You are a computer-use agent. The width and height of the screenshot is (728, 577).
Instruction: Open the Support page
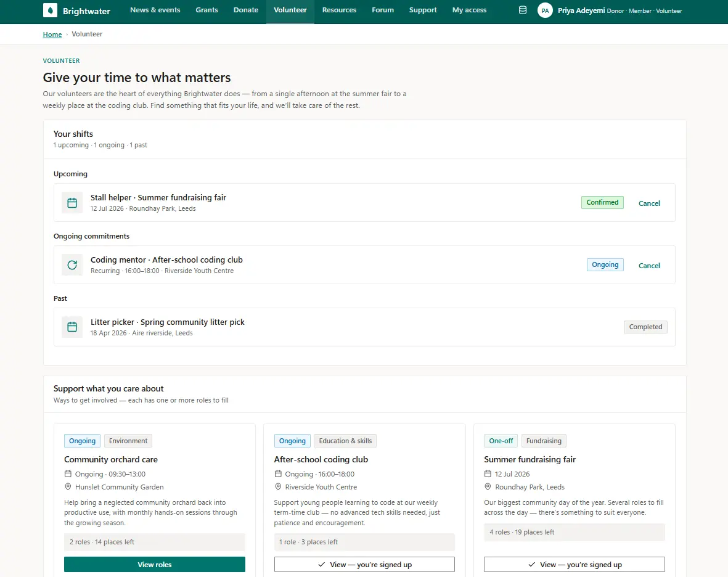423,10
